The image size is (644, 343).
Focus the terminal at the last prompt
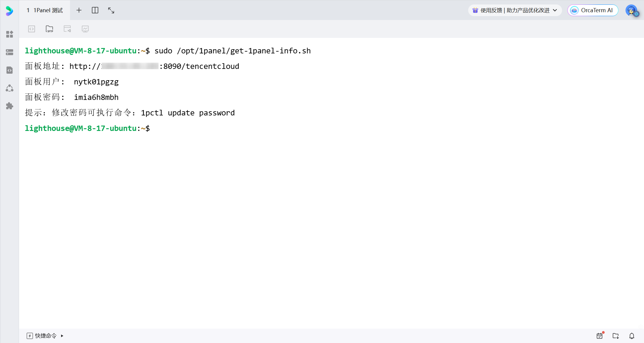(153, 128)
